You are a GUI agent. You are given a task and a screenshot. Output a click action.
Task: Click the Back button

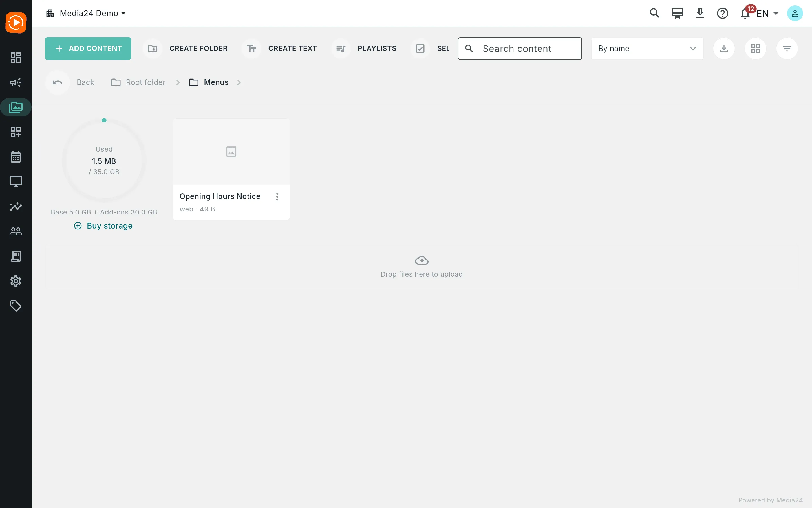click(x=70, y=82)
